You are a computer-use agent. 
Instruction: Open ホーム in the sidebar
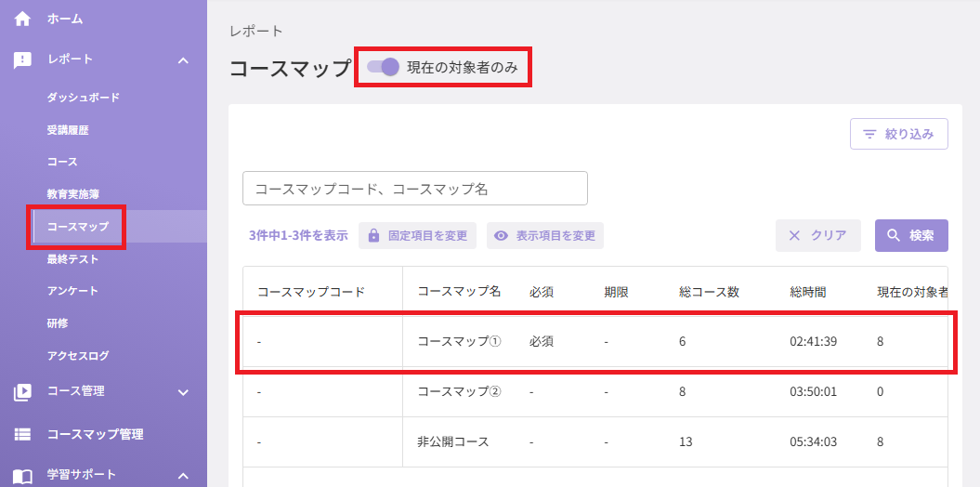65,20
